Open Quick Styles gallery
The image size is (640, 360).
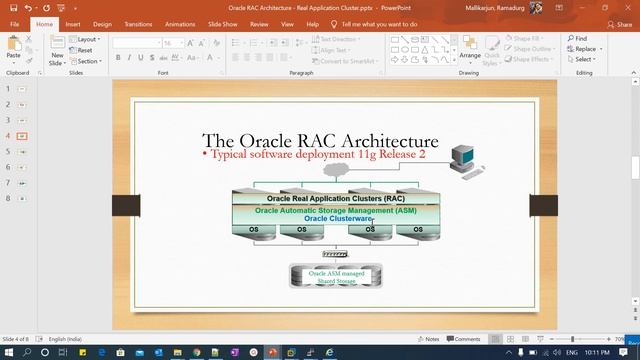[492, 51]
